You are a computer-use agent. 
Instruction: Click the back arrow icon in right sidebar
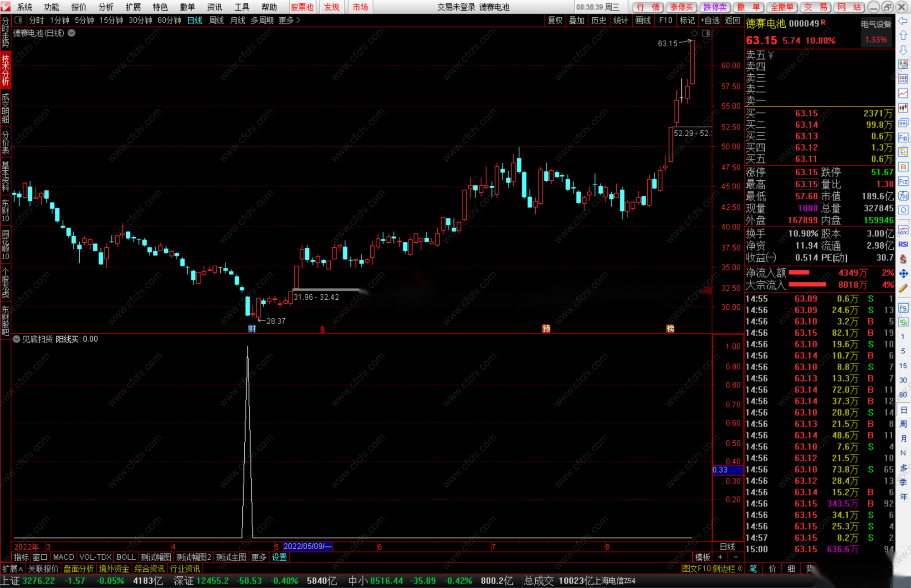coord(903,21)
